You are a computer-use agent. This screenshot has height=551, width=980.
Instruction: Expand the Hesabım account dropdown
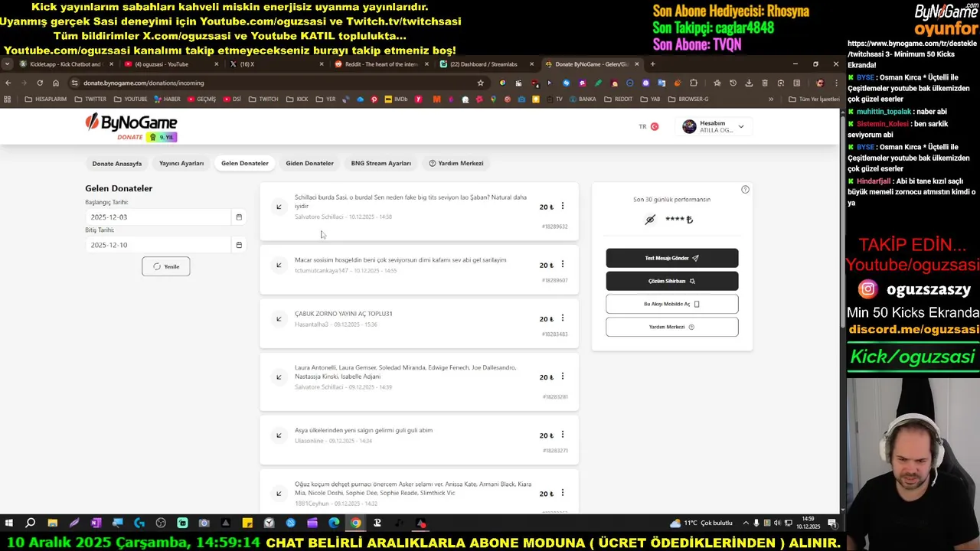point(714,126)
